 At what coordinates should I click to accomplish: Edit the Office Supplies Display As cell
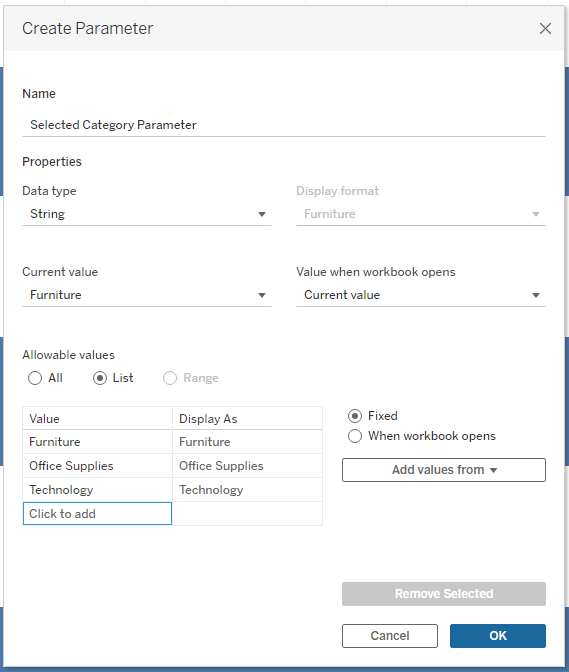(247, 466)
